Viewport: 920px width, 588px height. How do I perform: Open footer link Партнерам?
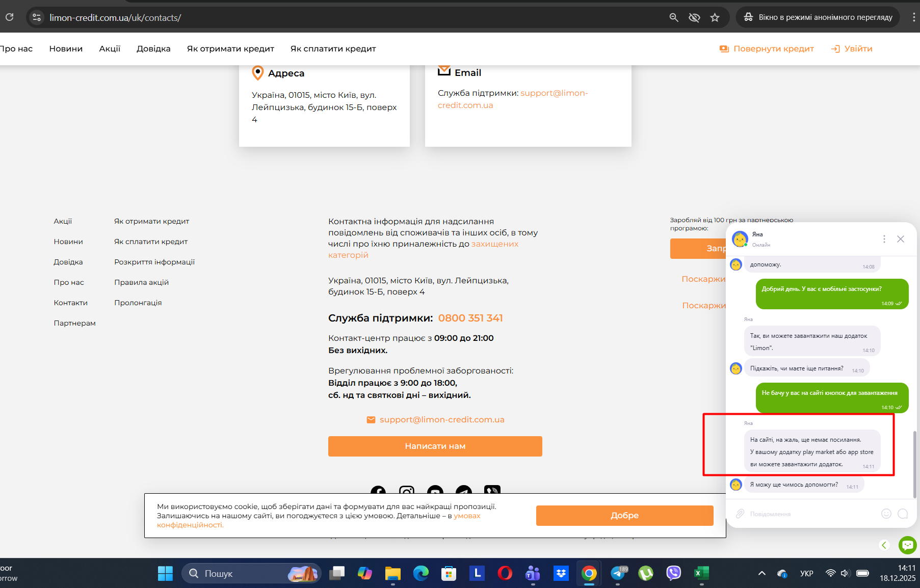[x=74, y=323]
